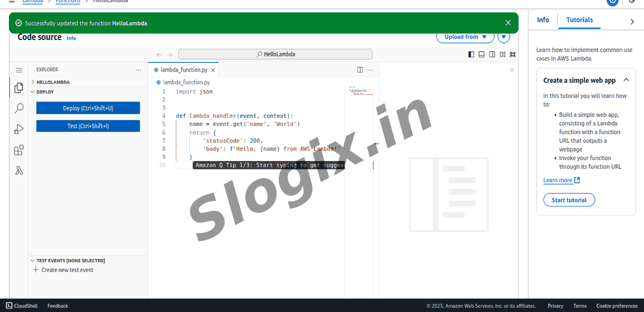Click the hamburger menu above activity bar

[x=19, y=70]
